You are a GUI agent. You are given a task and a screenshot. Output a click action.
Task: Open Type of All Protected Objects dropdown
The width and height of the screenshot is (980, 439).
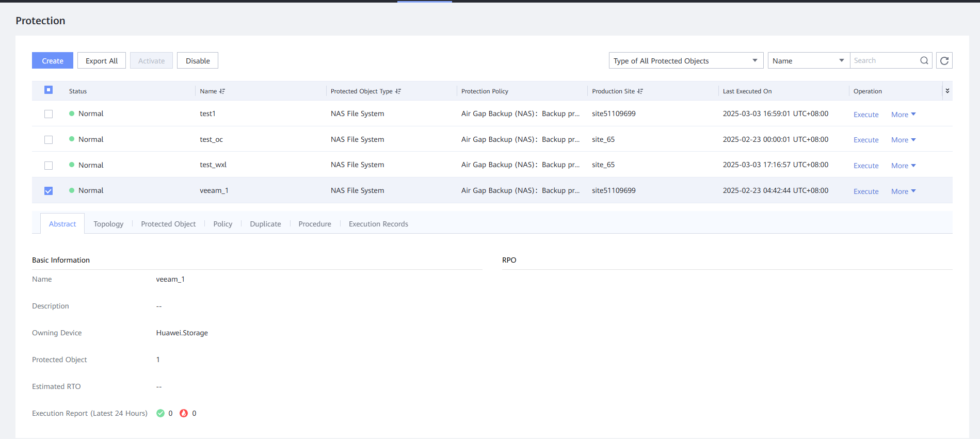685,61
